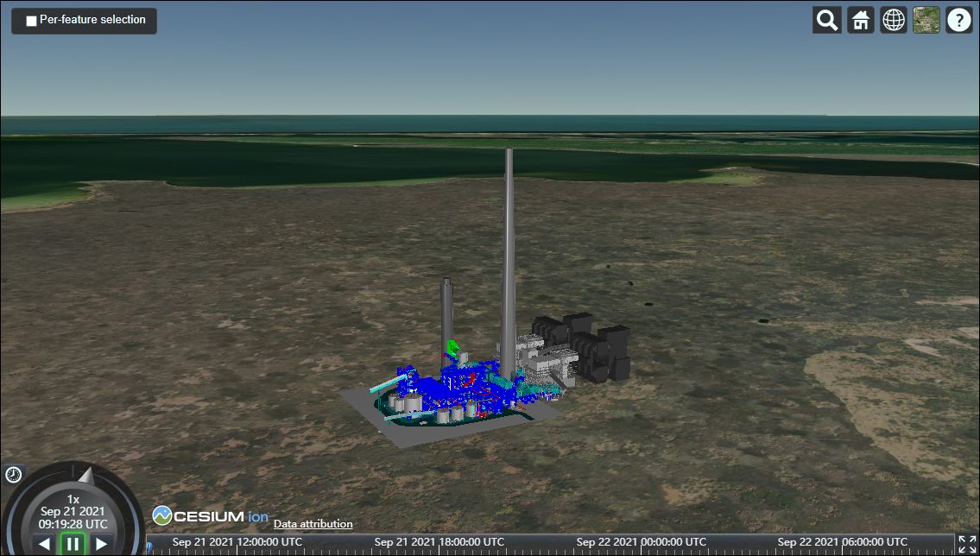Toggle the scene mode globe picker
The width and height of the screenshot is (980, 556).
(893, 19)
